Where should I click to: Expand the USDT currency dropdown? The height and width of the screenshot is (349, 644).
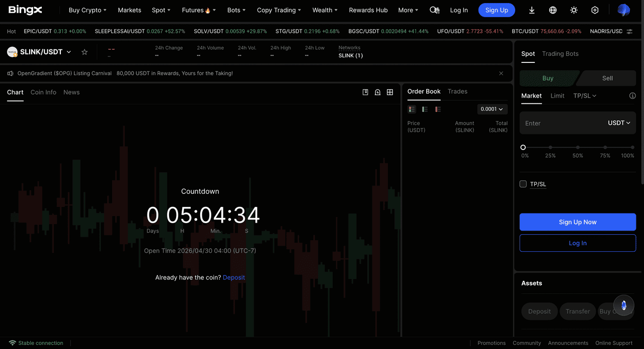click(x=619, y=123)
